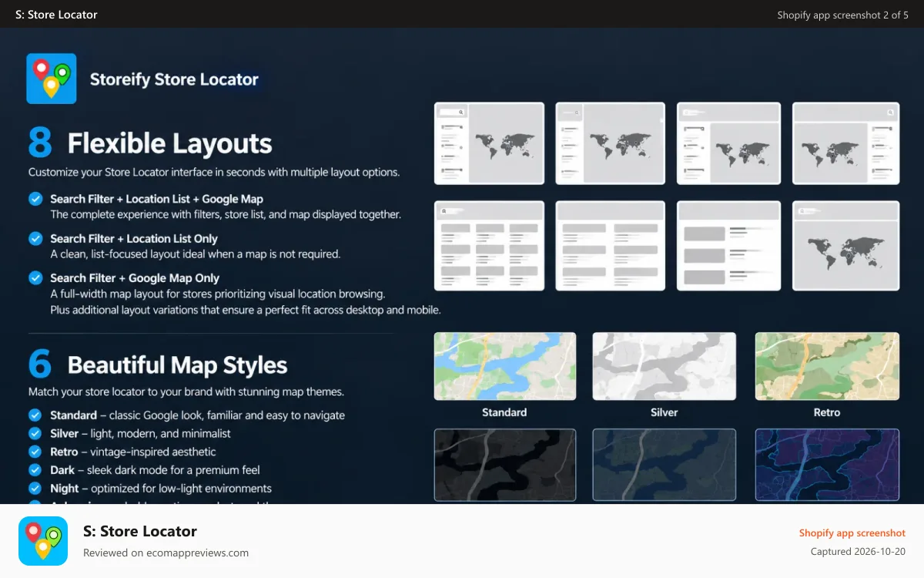Click the Standard label under map preview
Viewport: 924px width, 578px height.
(504, 412)
